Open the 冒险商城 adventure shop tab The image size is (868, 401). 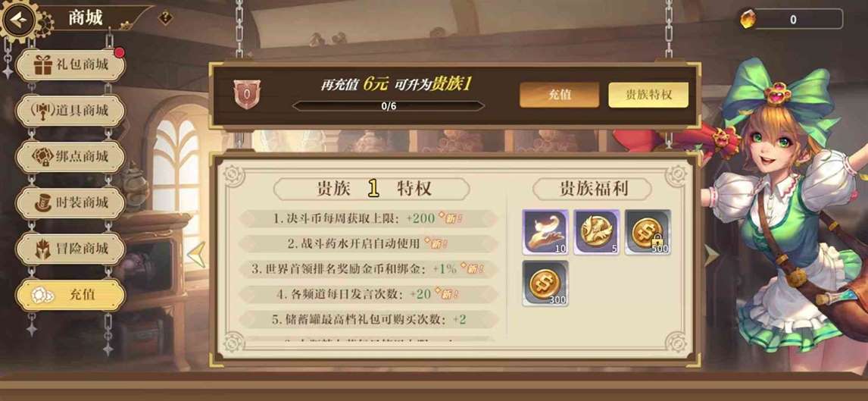click(71, 249)
